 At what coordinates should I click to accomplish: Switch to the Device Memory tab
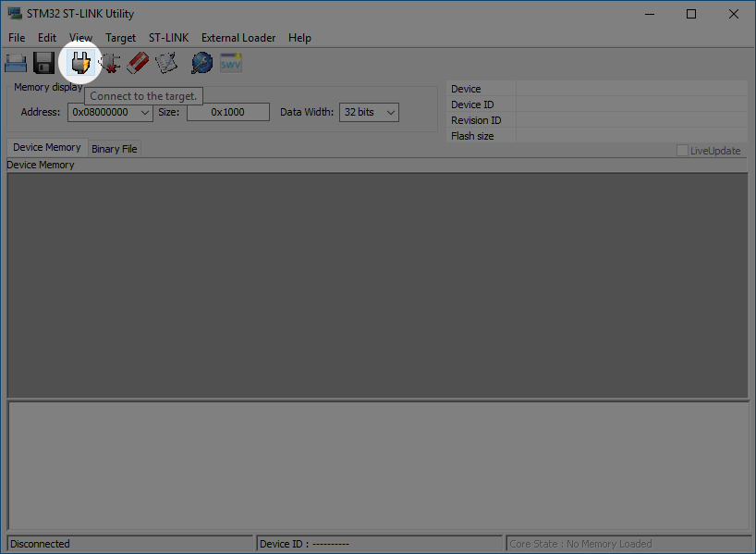point(47,147)
